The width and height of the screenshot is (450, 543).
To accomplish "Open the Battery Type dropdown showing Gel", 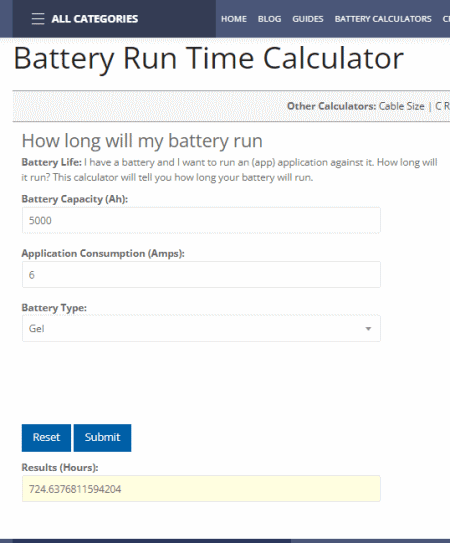I will [x=201, y=328].
